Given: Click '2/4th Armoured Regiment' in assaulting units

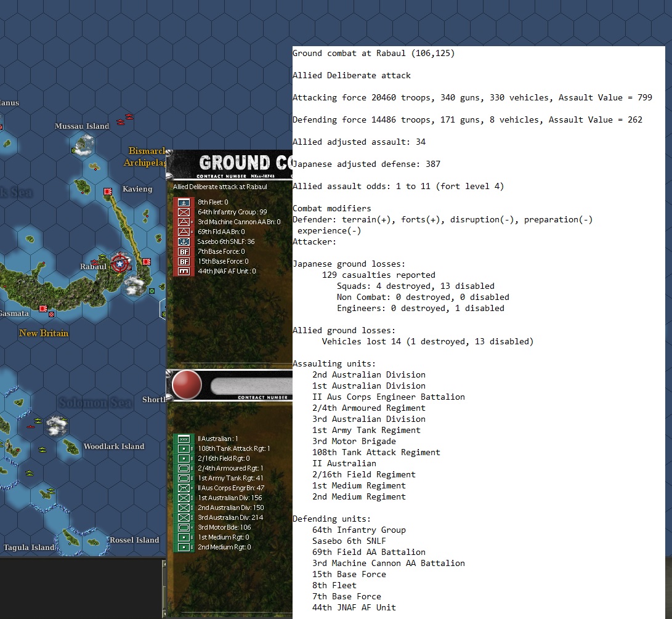Looking at the screenshot, I should pyautogui.click(x=369, y=408).
